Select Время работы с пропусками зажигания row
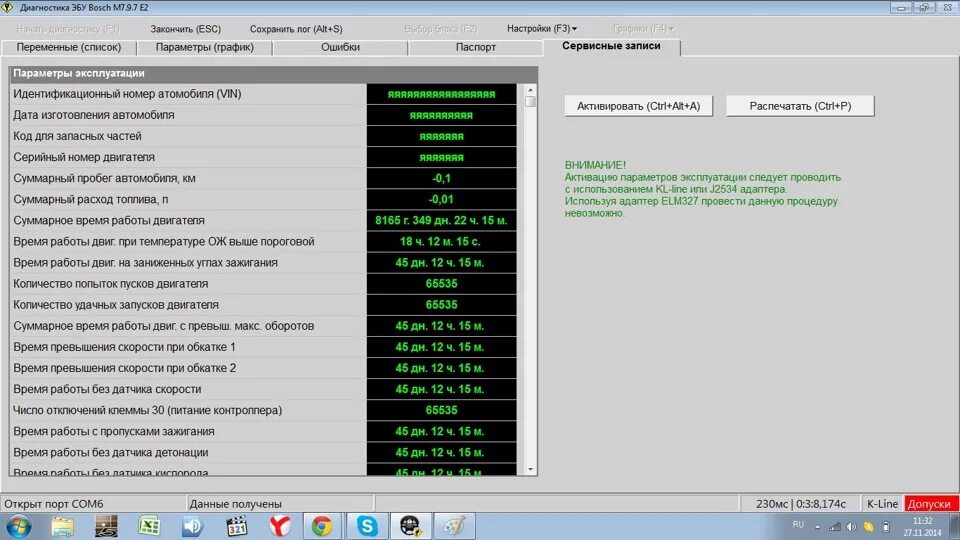The image size is (960, 540). [263, 432]
